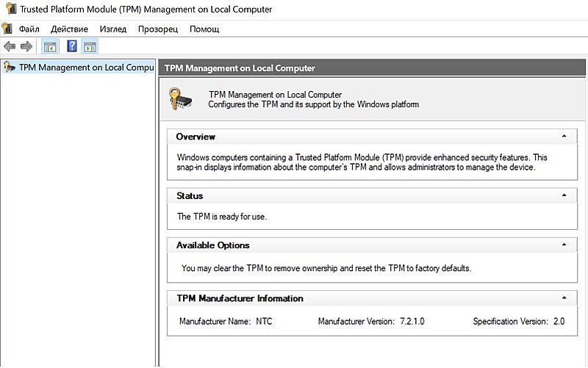Click the Forward arrow in the toolbar
The height and width of the screenshot is (368, 588).
click(x=26, y=47)
